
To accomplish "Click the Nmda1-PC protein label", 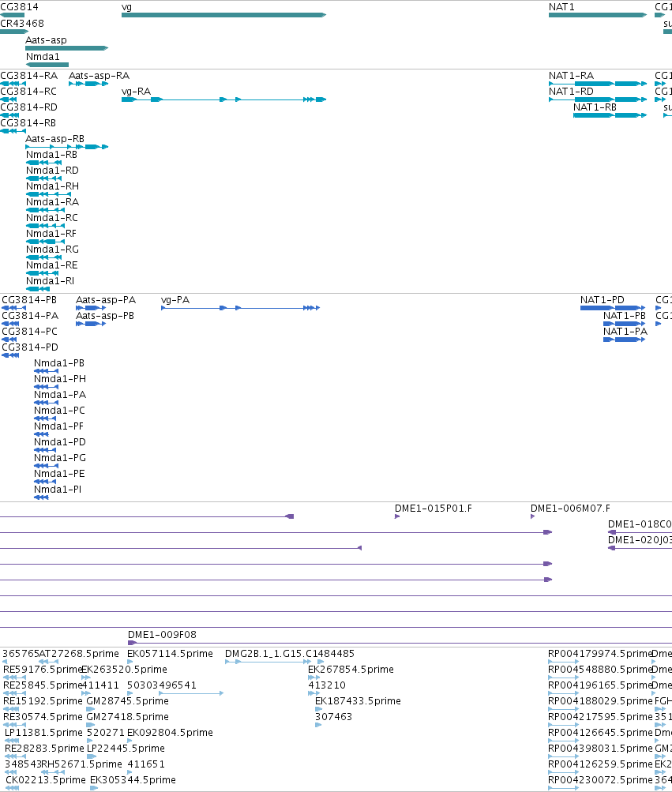I will pyautogui.click(x=59, y=410).
